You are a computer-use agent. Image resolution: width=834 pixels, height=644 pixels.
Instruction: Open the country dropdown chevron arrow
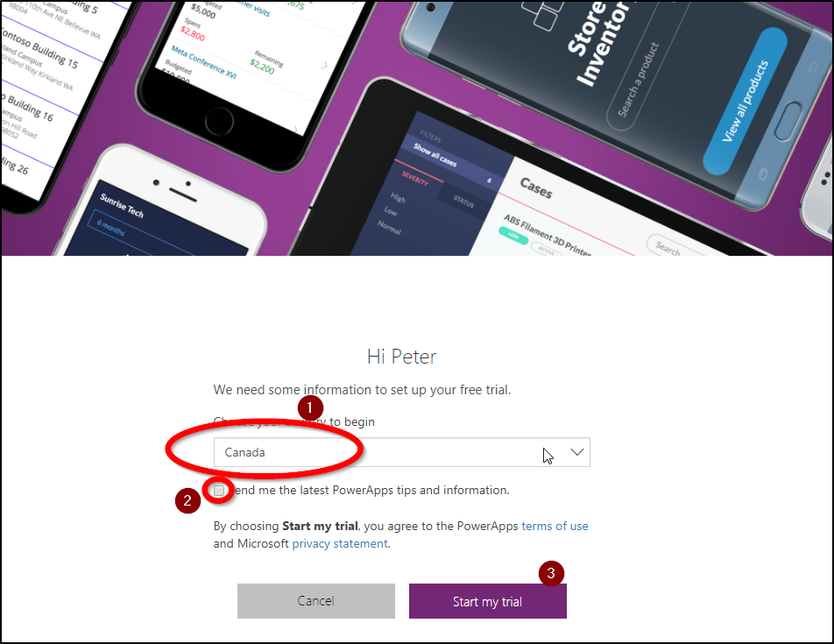(577, 452)
